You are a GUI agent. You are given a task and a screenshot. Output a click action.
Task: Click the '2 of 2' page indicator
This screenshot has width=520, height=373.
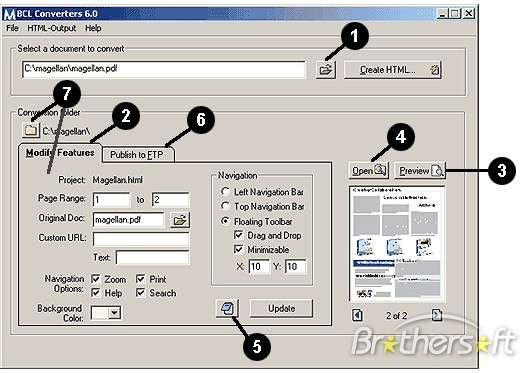click(x=396, y=315)
